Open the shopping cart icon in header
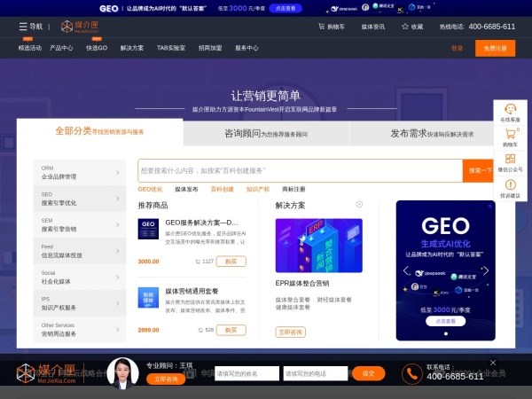This screenshot has width=532, height=399. 321,26
